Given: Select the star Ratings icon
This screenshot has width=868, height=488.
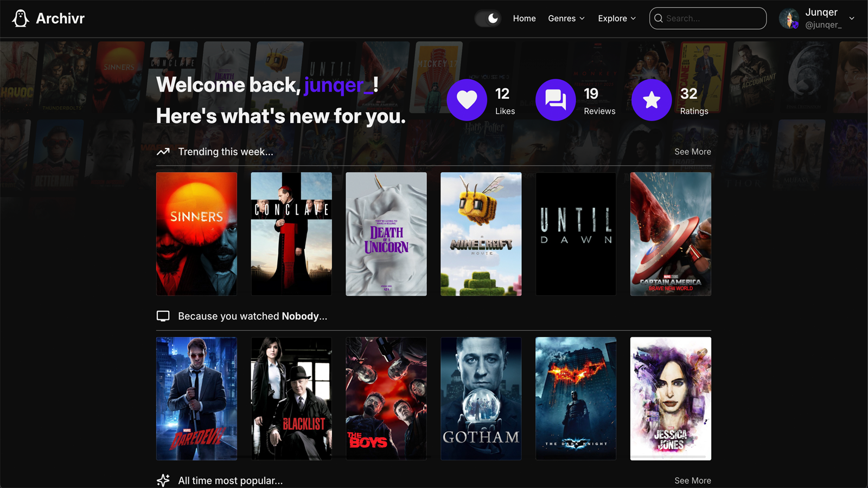Looking at the screenshot, I should click(x=651, y=100).
